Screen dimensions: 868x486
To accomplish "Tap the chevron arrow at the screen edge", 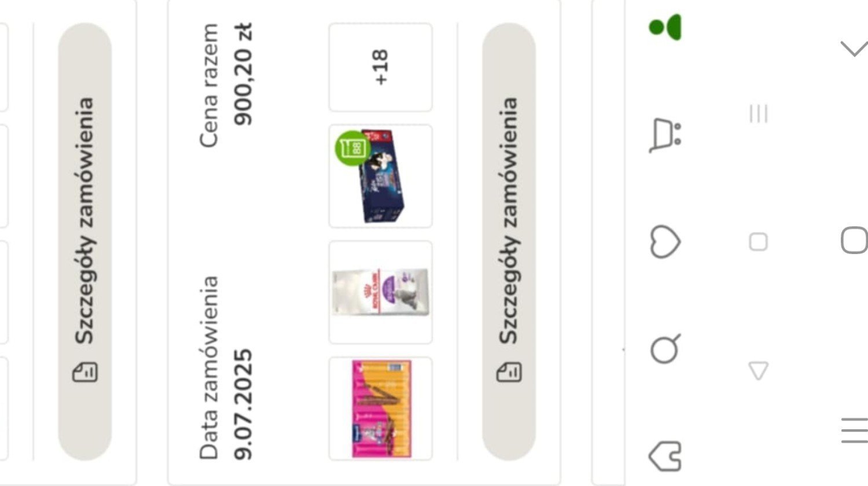I will click(854, 49).
